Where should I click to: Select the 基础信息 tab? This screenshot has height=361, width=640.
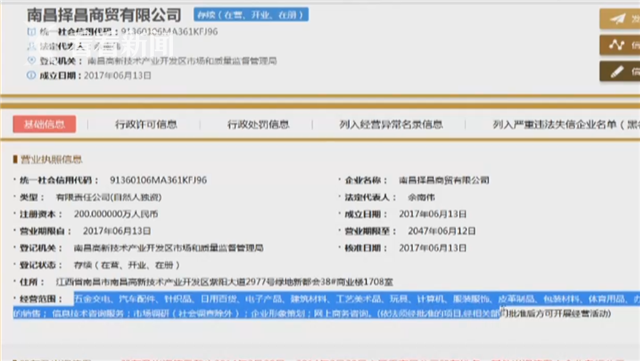click(44, 124)
